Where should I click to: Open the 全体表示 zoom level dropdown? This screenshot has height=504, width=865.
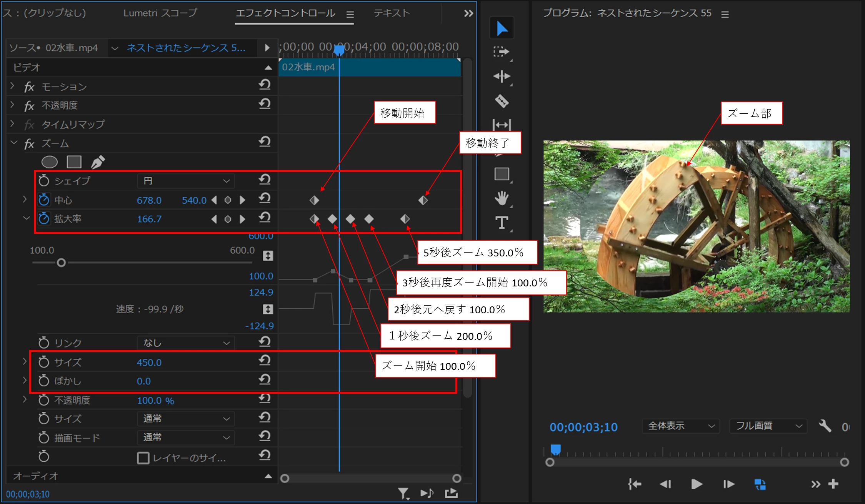pyautogui.click(x=680, y=426)
